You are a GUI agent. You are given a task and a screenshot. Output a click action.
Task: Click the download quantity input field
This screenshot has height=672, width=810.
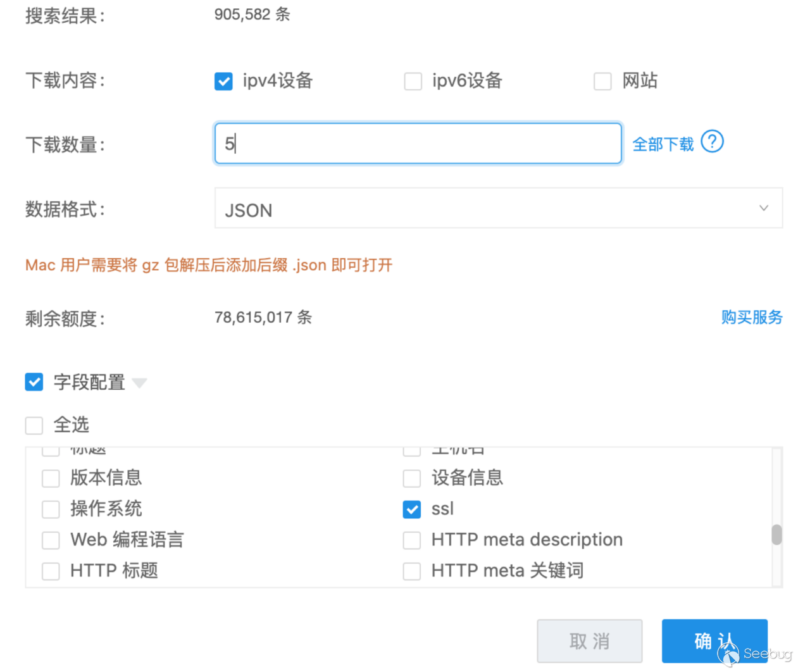point(418,144)
